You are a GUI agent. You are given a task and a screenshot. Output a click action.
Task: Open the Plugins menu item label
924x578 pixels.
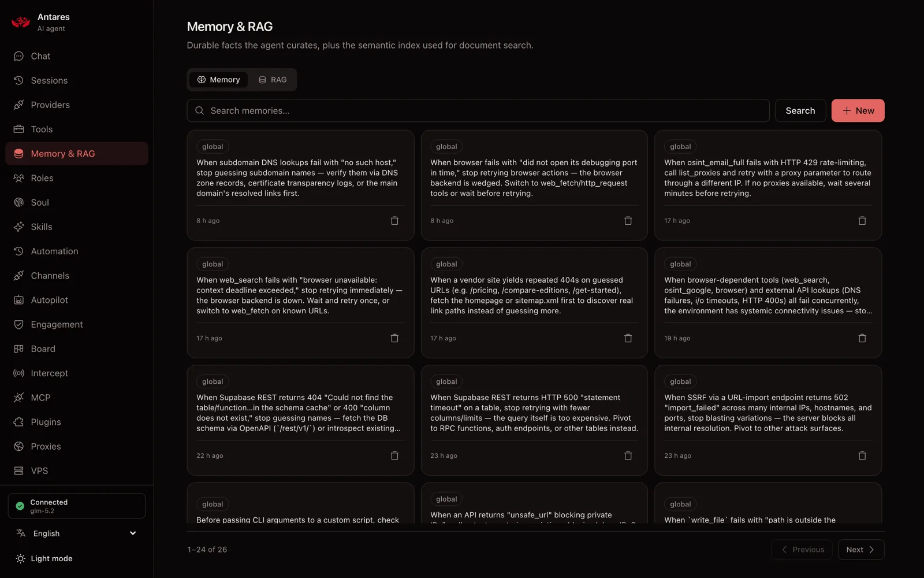point(46,422)
